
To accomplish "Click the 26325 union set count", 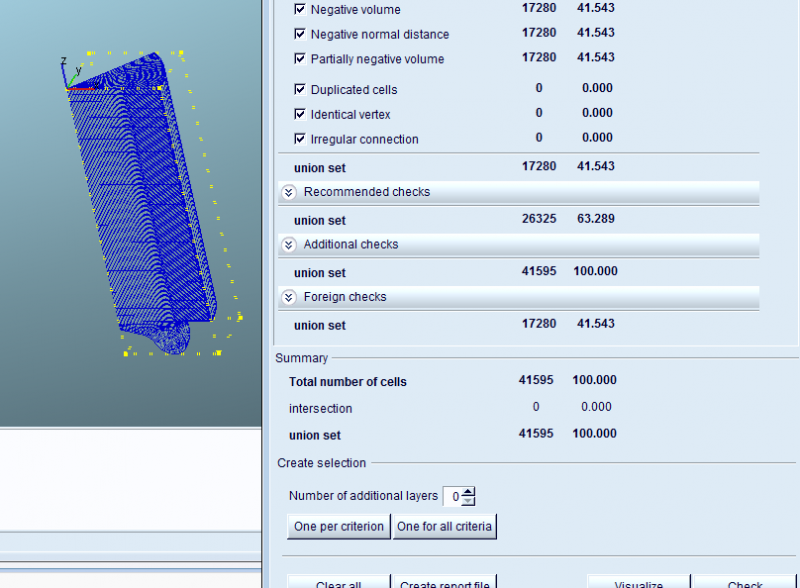I will (539, 218).
